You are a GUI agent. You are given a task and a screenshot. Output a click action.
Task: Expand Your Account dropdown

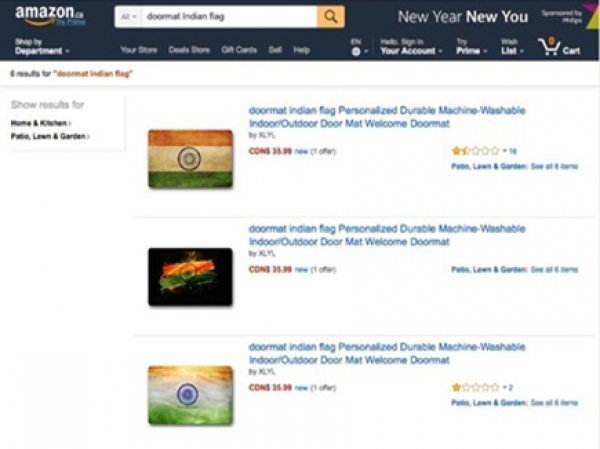click(x=411, y=46)
